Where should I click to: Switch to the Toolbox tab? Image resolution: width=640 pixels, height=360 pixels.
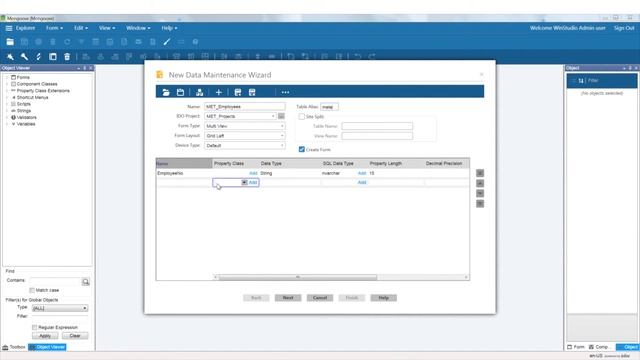[x=14, y=347]
